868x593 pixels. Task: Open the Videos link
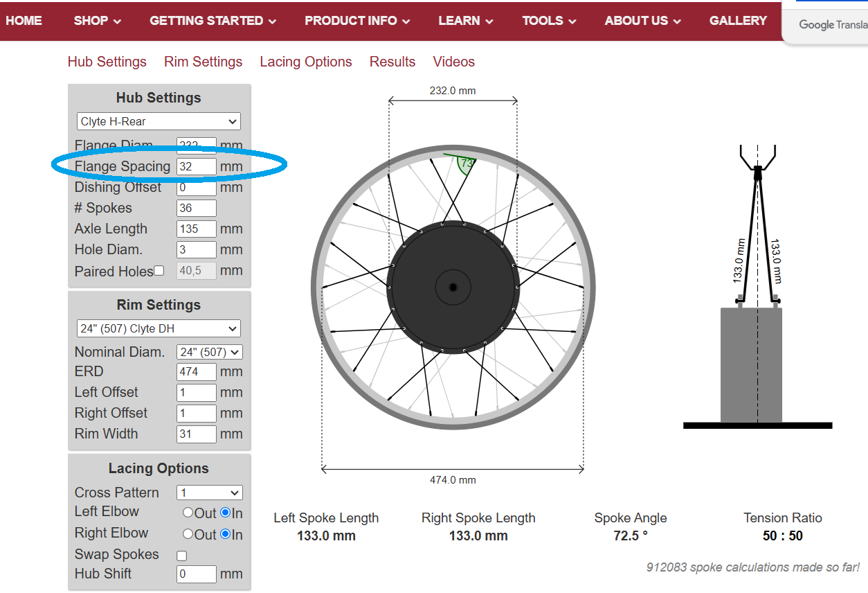click(454, 62)
